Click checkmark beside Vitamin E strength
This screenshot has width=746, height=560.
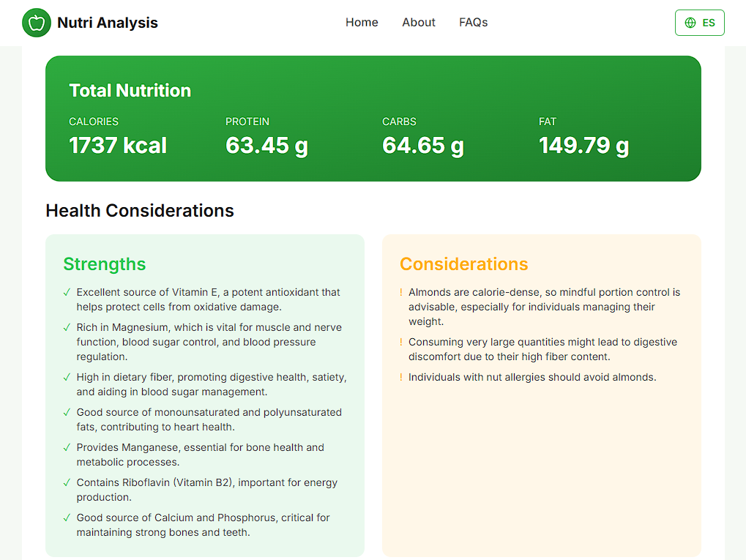(x=67, y=292)
